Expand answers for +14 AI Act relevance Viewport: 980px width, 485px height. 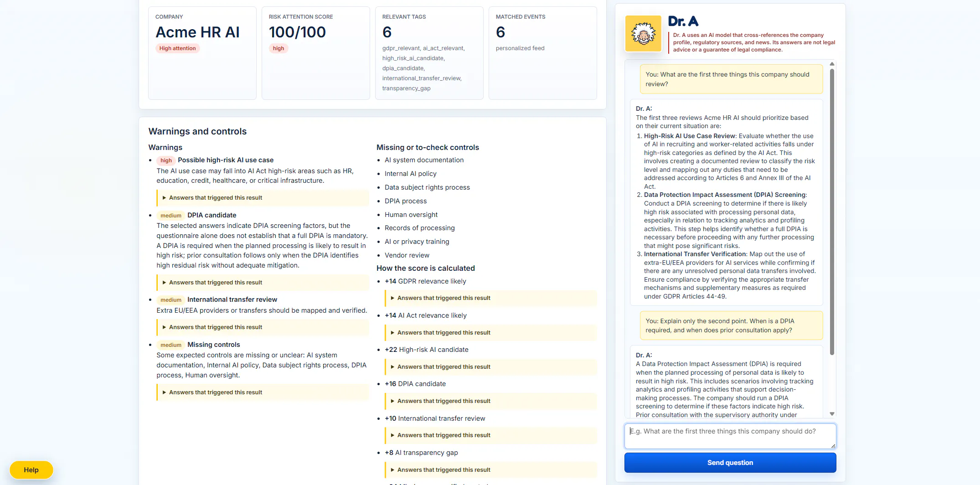tap(491, 333)
